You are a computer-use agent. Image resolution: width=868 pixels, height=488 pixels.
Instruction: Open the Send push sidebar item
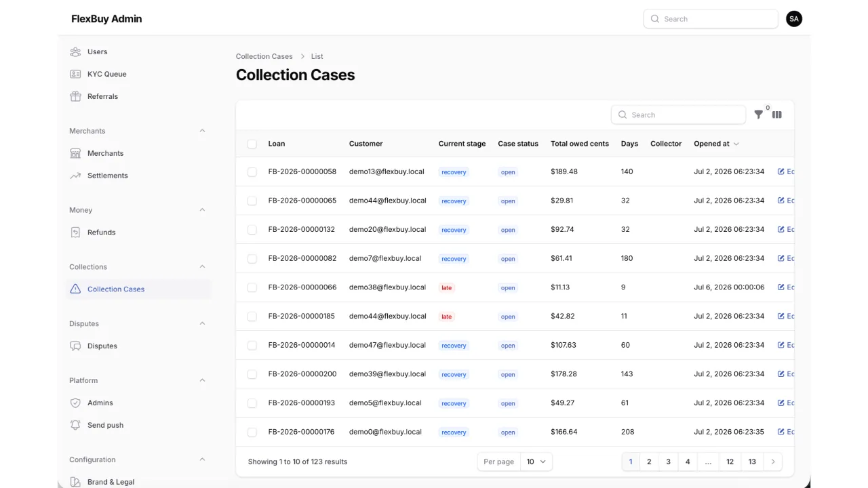click(140, 425)
